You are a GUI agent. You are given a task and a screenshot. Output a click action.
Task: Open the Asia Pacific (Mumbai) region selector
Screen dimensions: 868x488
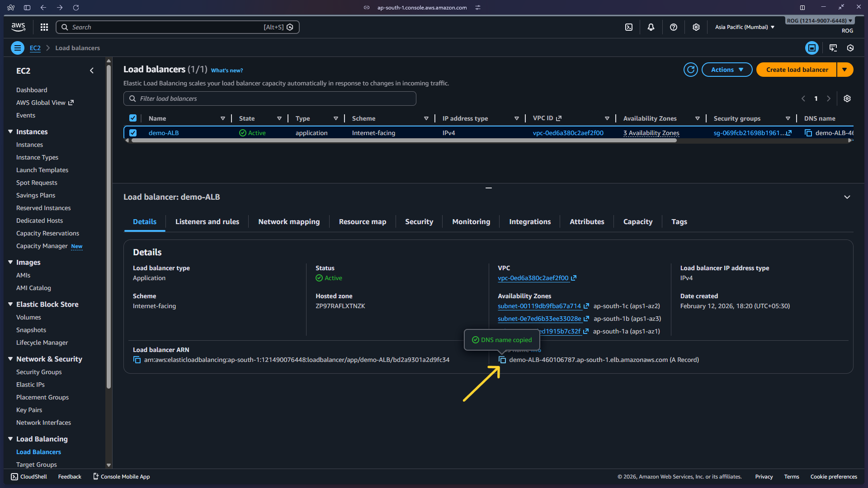tap(745, 27)
